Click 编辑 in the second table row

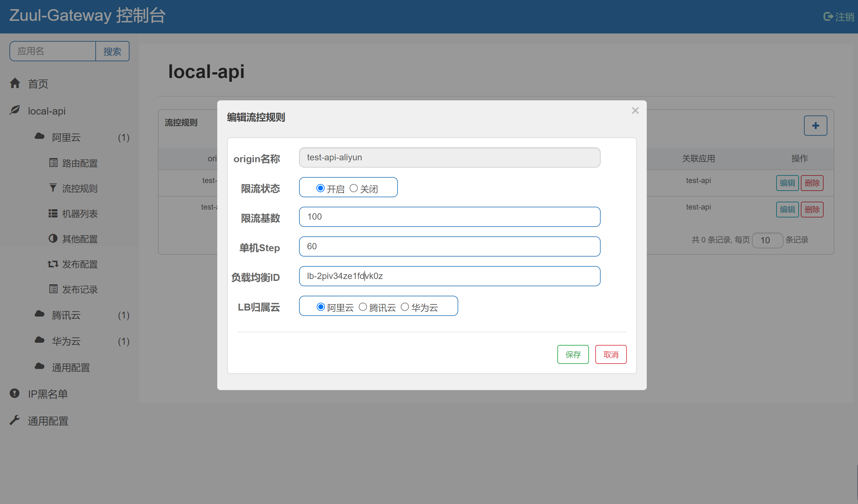(x=787, y=209)
